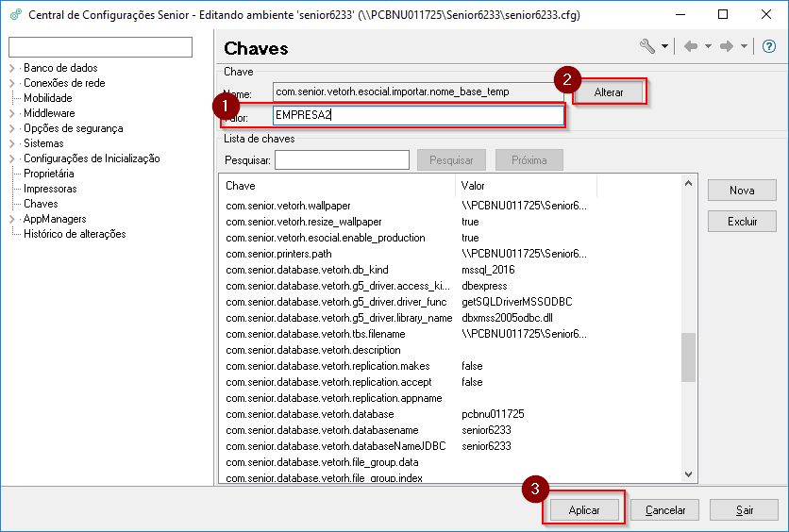Click the key list vertical scrollbar

click(688, 356)
